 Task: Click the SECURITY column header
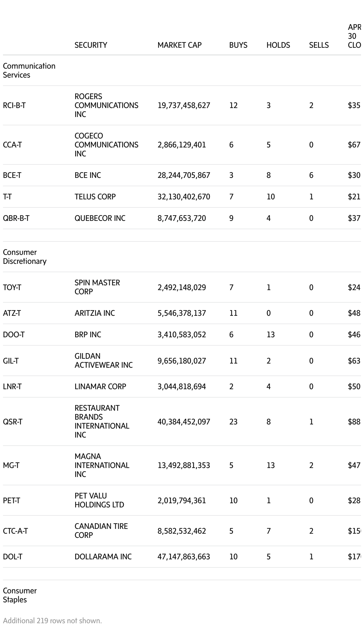pos(91,45)
